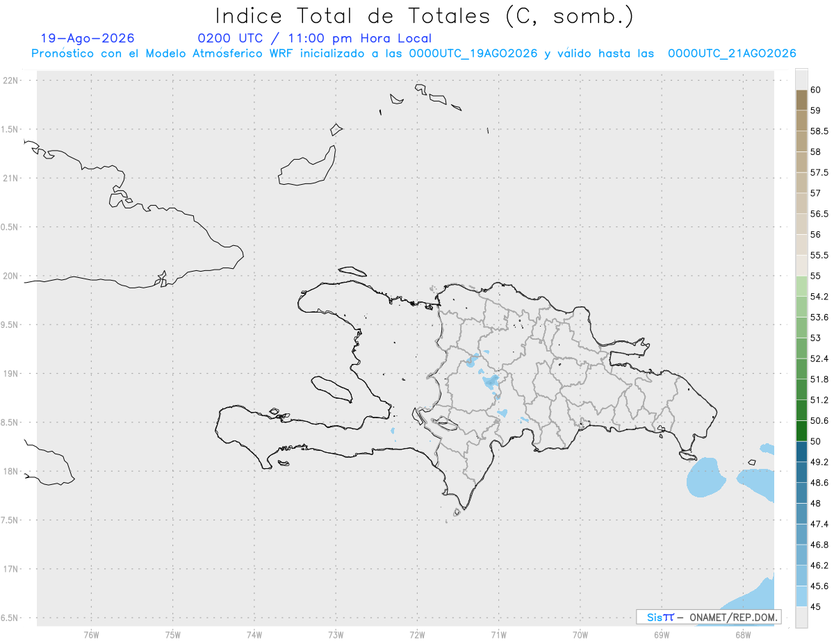Click the colorbar value "54.2"
This screenshot has width=834, height=644.
click(819, 297)
